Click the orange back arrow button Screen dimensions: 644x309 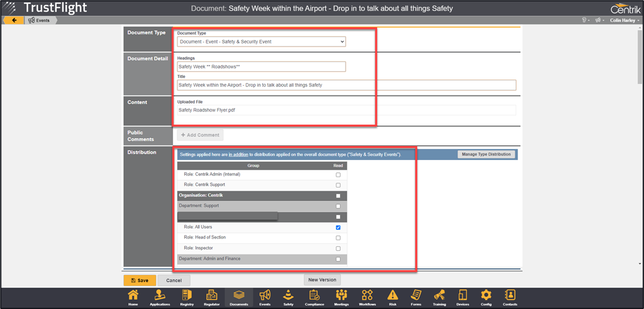point(14,20)
